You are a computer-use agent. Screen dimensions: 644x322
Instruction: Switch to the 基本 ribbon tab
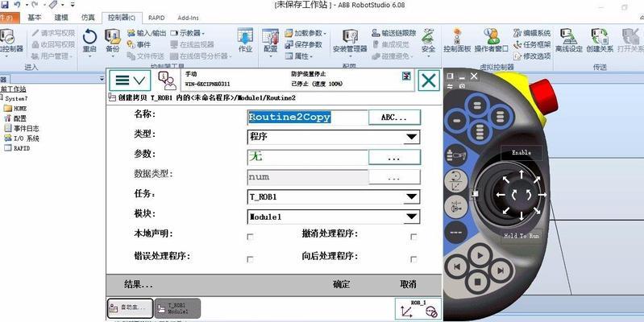[x=35, y=18]
